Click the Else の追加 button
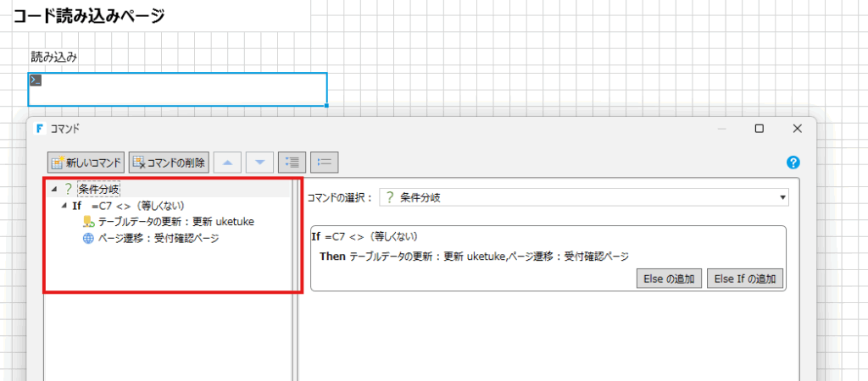The image size is (868, 381). point(669,279)
